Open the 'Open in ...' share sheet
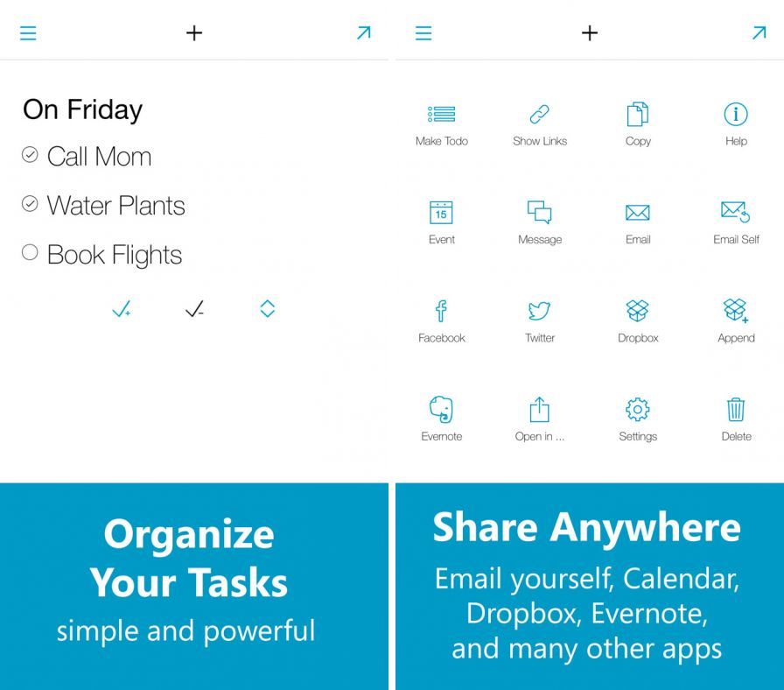This screenshot has height=690, width=784. [x=540, y=409]
